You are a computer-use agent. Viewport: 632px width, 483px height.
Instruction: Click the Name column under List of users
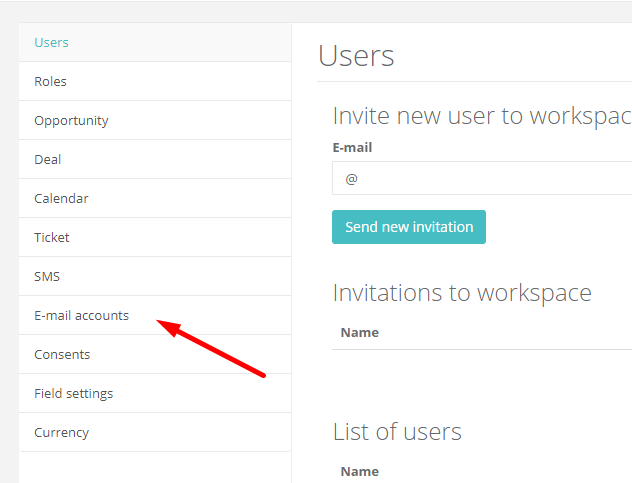(360, 471)
